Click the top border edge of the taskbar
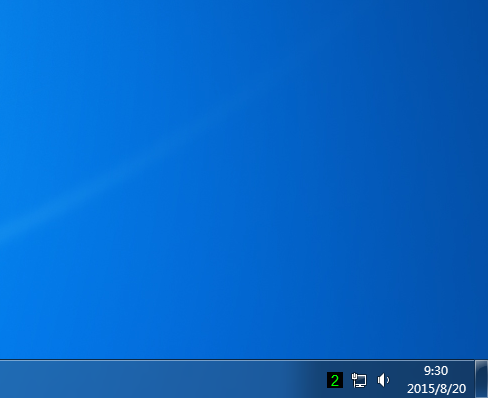The width and height of the screenshot is (488, 398). 237,360
